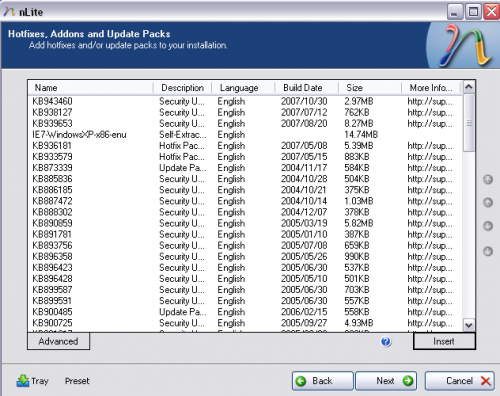Viewport: 500px width, 396px height.
Task: Select the KB888302 row
Action: coord(245,212)
